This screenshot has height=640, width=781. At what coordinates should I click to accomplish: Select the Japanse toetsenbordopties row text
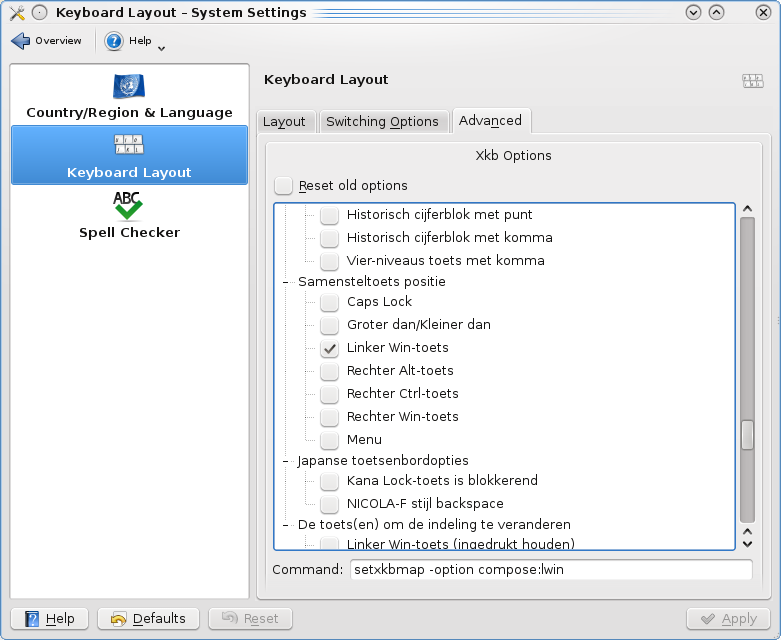[x=383, y=461]
